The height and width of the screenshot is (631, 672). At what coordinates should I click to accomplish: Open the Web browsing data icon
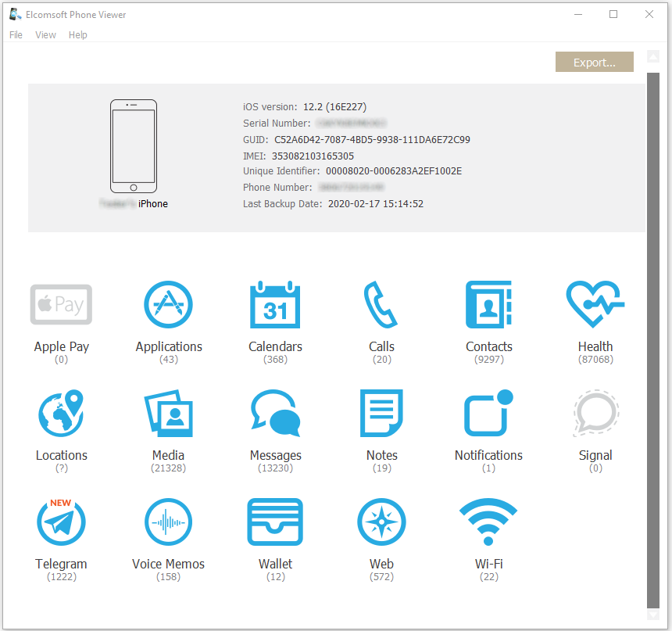pos(381,522)
